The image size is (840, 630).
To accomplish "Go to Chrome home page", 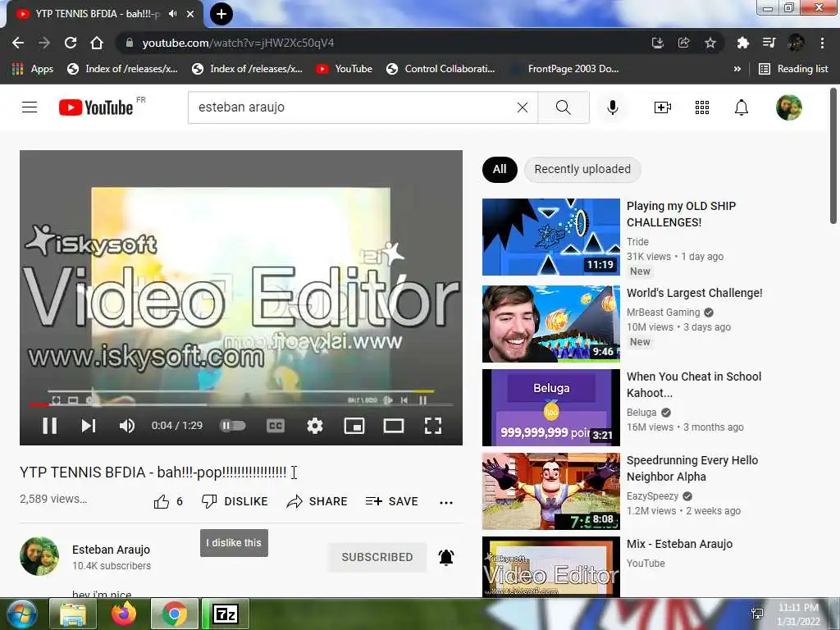I will (97, 43).
